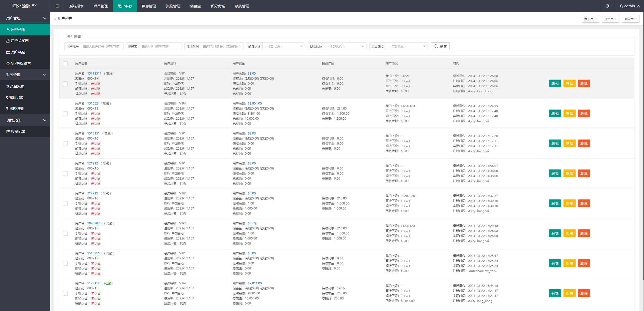Click the 用户账号 search input field
Screen dimensions: 644x311
click(102, 46)
